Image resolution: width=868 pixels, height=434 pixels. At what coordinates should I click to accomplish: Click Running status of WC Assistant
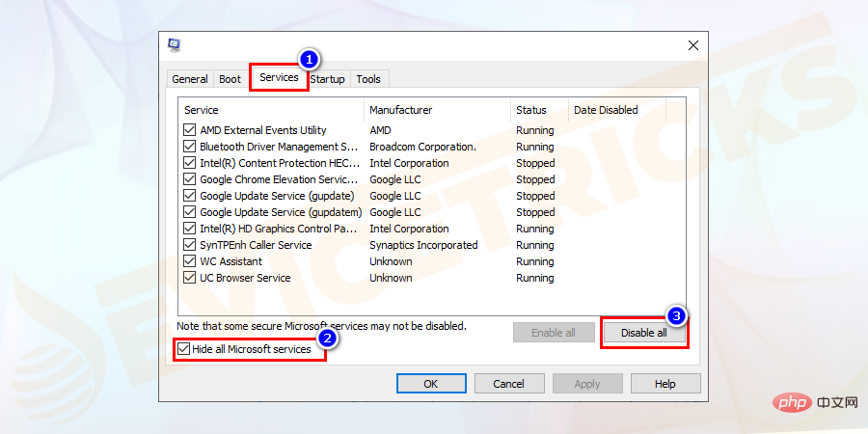[x=534, y=261]
